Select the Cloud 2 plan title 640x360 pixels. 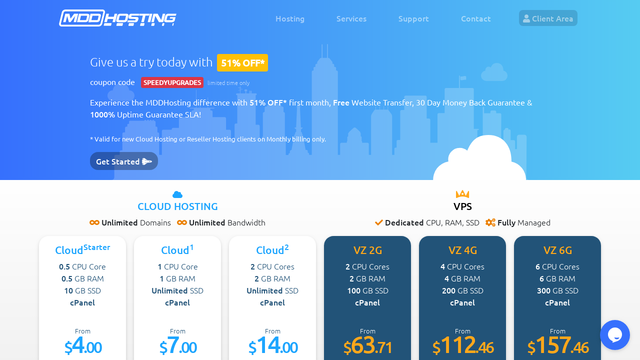coord(272,249)
